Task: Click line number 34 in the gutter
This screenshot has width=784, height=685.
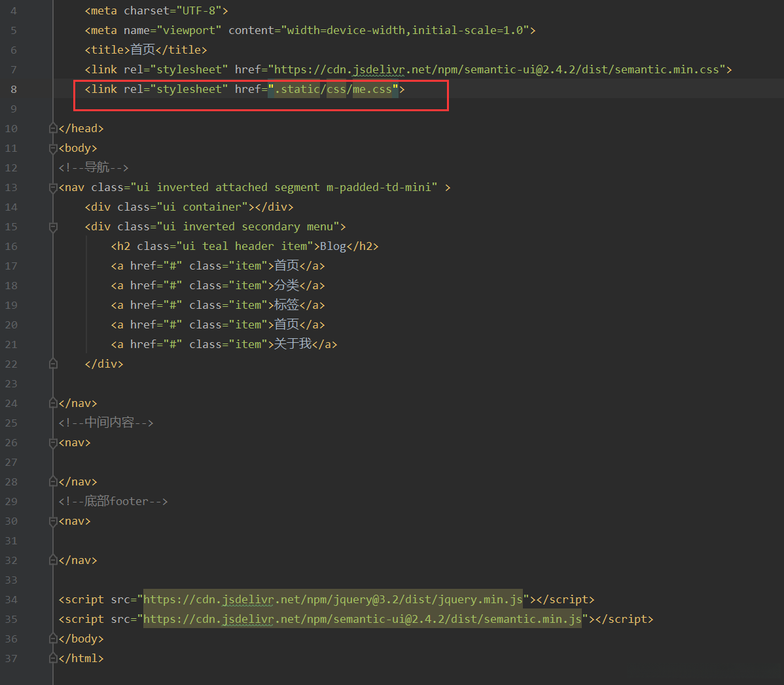Action: (x=11, y=600)
